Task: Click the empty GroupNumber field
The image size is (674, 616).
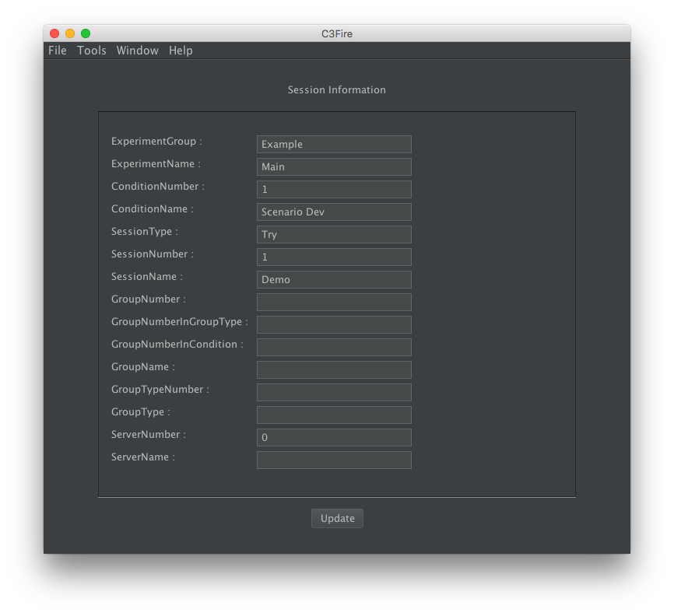Action: [334, 302]
